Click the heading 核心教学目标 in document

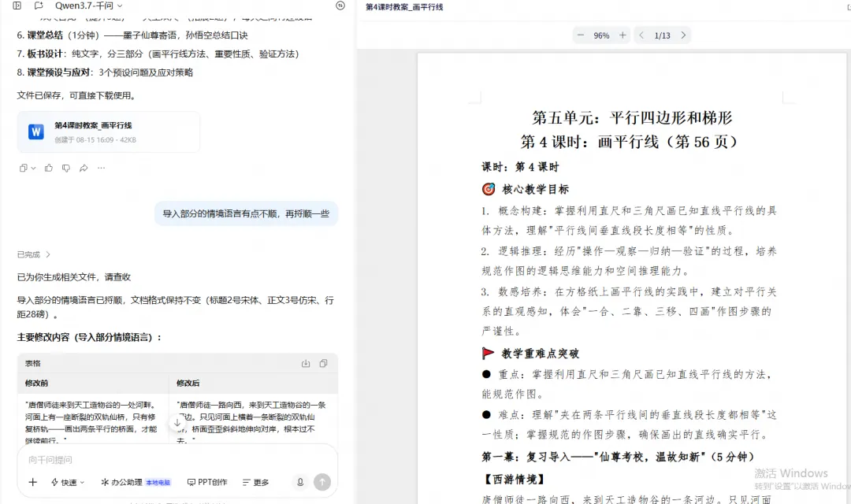click(536, 189)
